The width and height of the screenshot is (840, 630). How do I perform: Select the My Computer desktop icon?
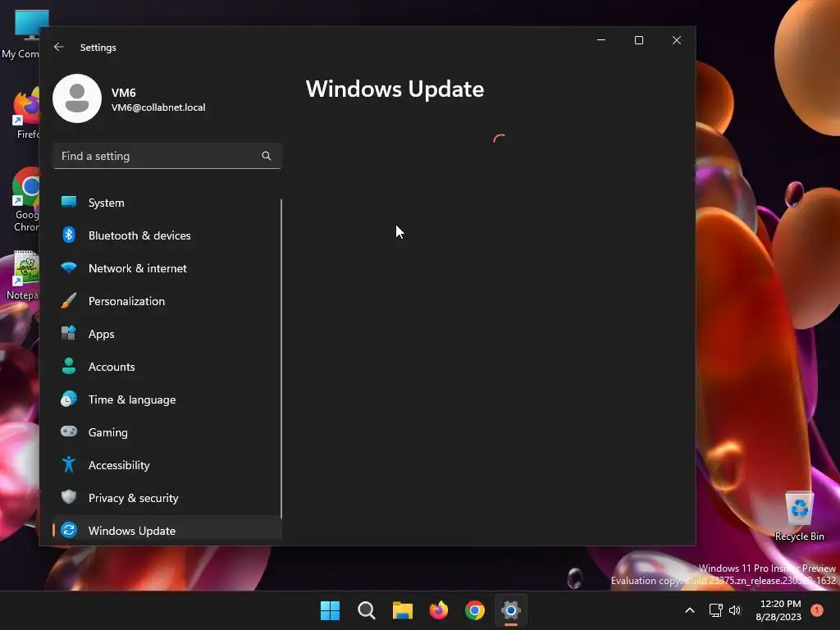pos(21,34)
